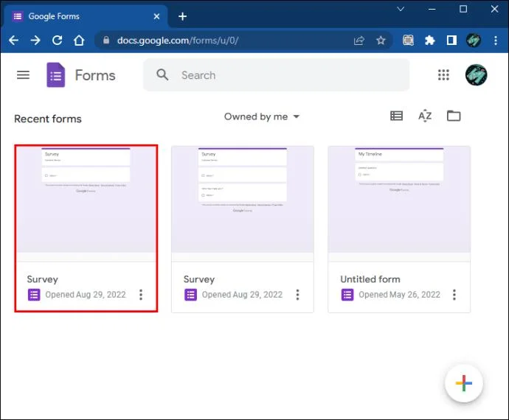Share this page from address bar
Screen dimensions: 509x420
pos(359,41)
